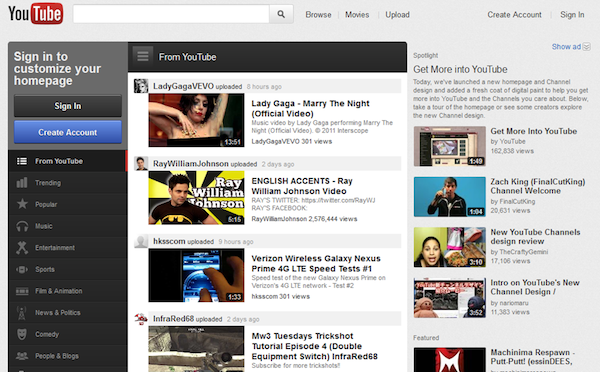Click Zach King (FinalCutKing) Channel Welcome title
This screenshot has height=372, width=600.
538,186
